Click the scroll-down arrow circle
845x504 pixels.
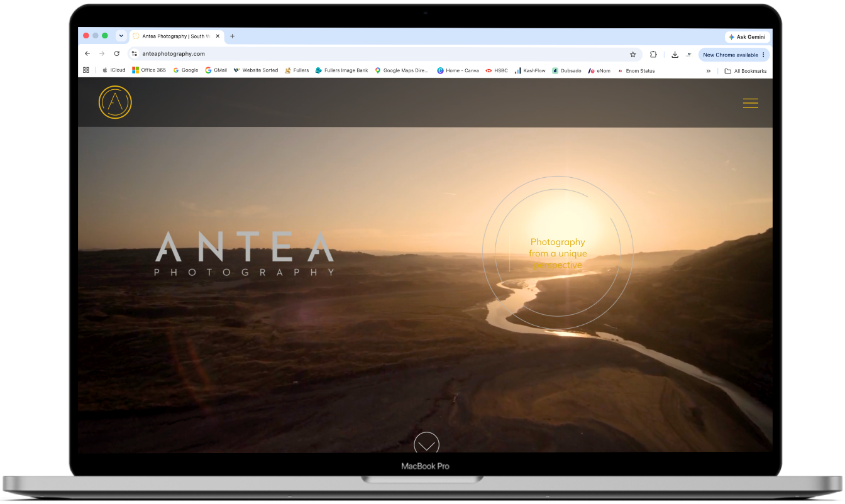coord(426,443)
